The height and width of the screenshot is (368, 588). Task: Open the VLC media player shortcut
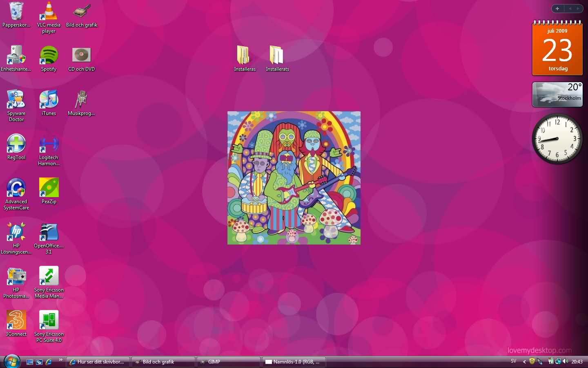pyautogui.click(x=49, y=17)
